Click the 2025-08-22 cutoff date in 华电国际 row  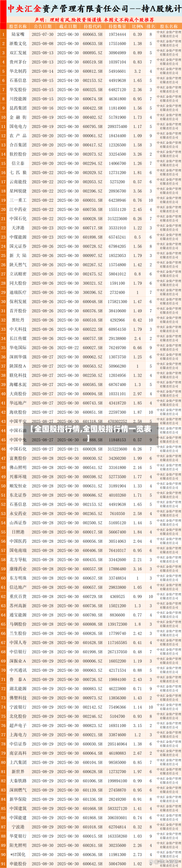coord(68,348)
